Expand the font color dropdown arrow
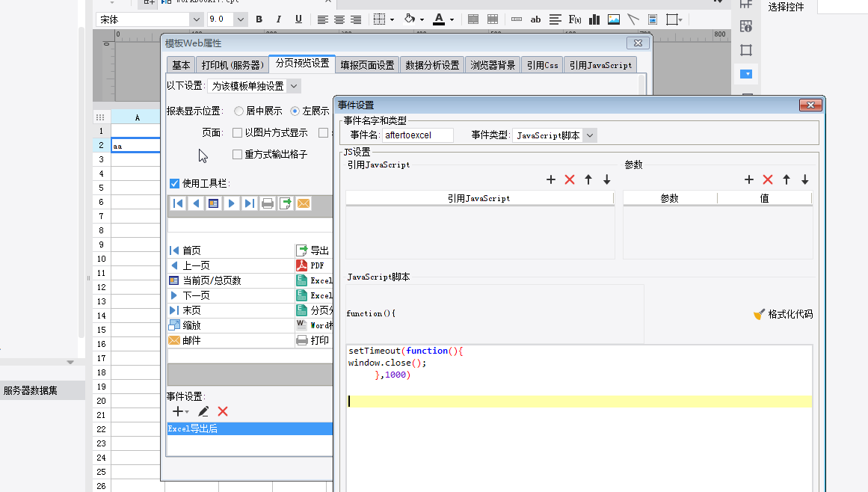This screenshot has height=492, width=868. (x=452, y=20)
